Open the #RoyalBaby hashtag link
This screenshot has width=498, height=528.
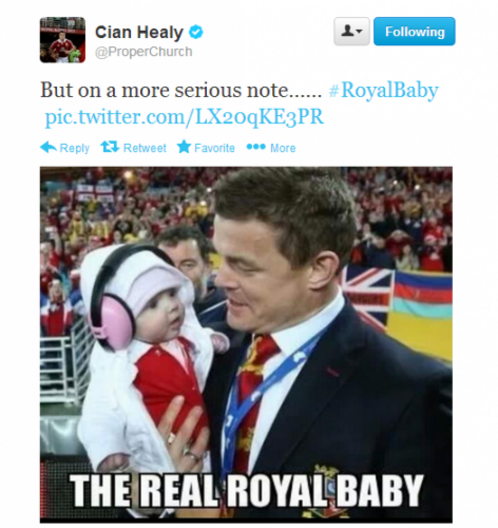click(x=384, y=90)
